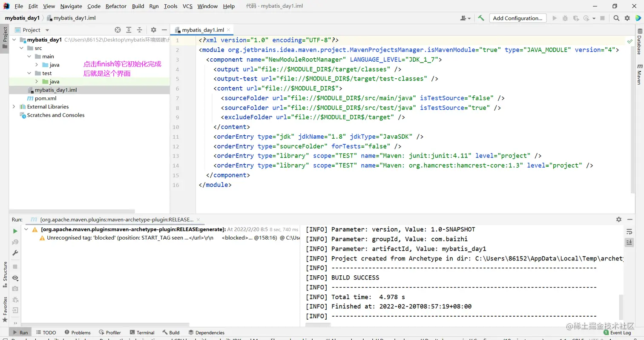Click Expand All in Project panel
The image size is (644, 340).
click(129, 30)
